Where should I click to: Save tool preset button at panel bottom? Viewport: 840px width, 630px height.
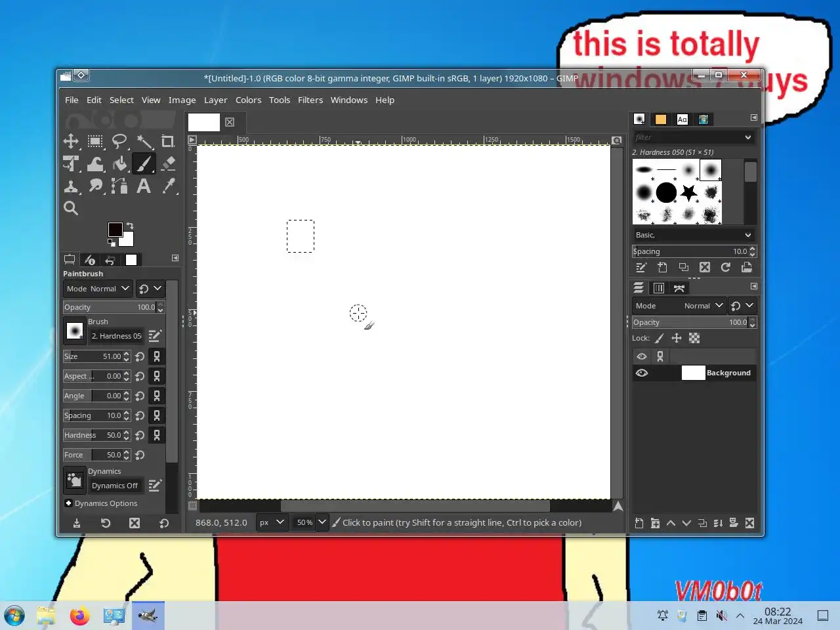coord(77,523)
